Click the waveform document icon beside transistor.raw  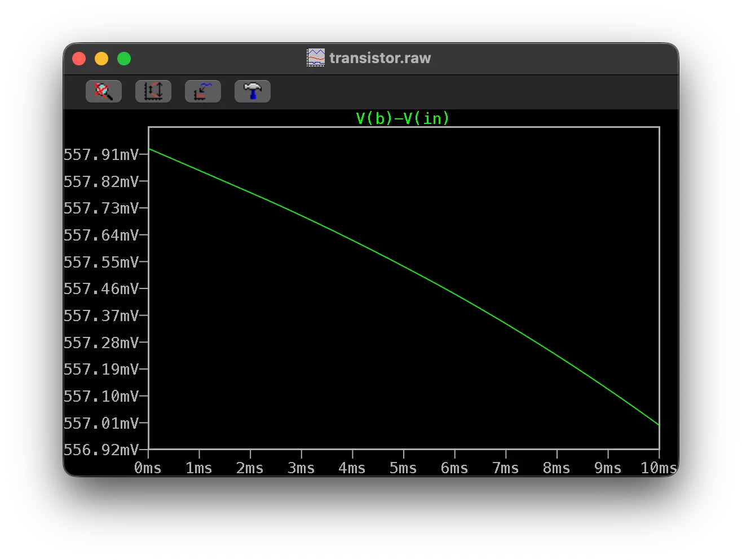[x=316, y=57]
